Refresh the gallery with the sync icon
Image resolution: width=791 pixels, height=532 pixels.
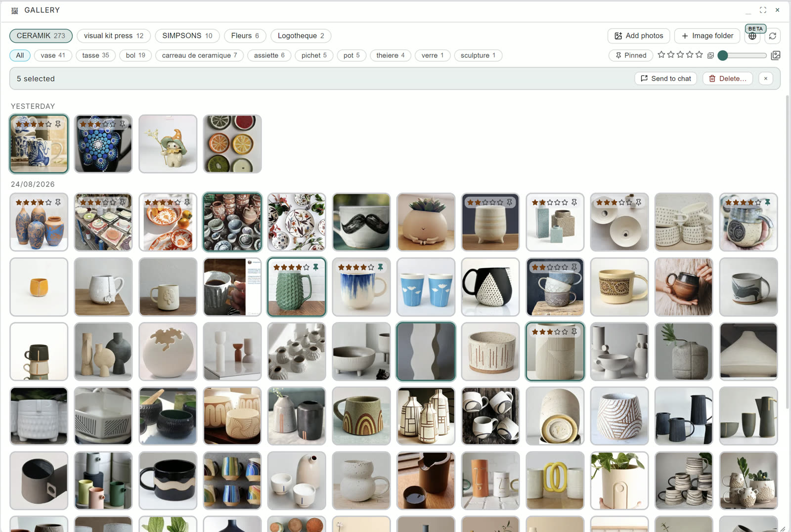tap(773, 36)
